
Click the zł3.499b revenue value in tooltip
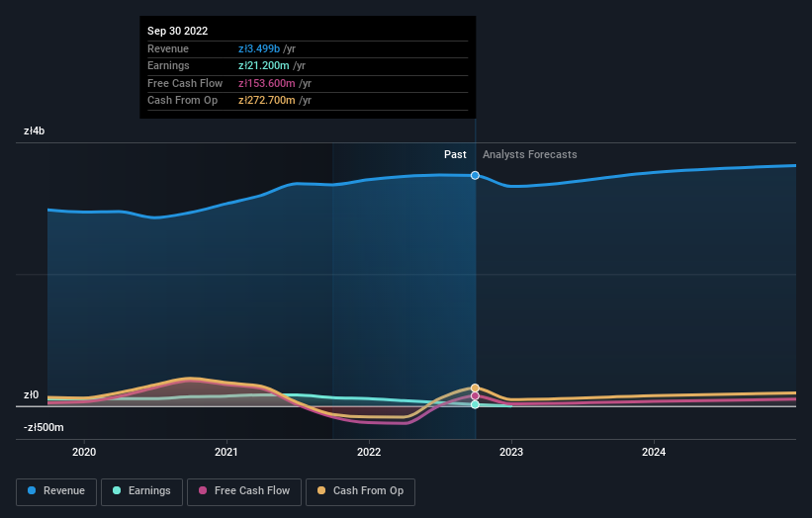[259, 48]
